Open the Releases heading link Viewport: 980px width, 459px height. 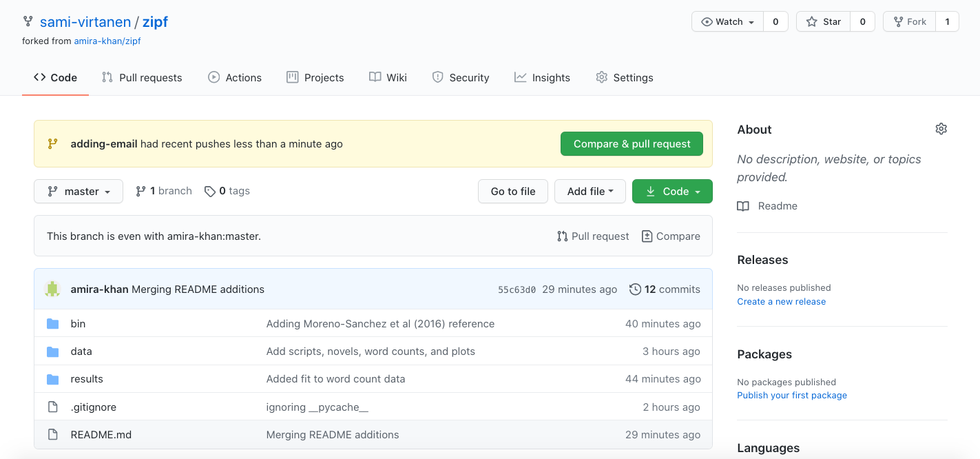(x=762, y=260)
